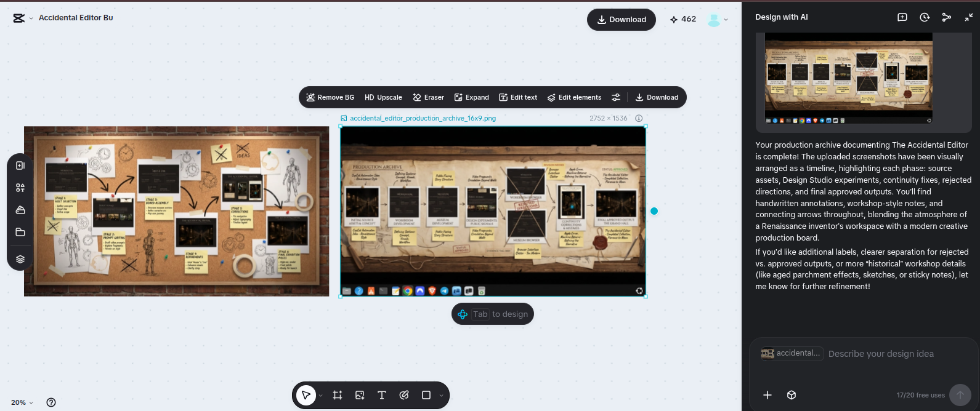Click the cube model icon in prompt box
The image size is (980, 411).
click(x=792, y=395)
